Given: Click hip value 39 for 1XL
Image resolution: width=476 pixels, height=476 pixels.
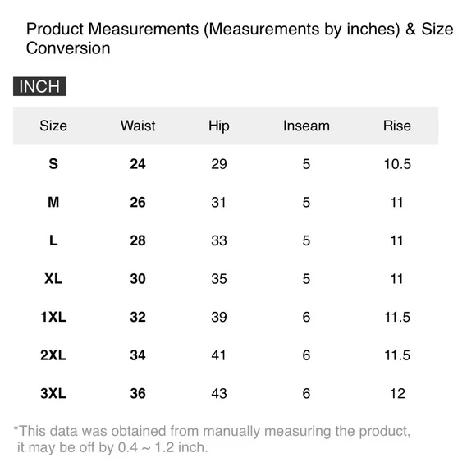Looking at the screenshot, I should click(219, 317).
